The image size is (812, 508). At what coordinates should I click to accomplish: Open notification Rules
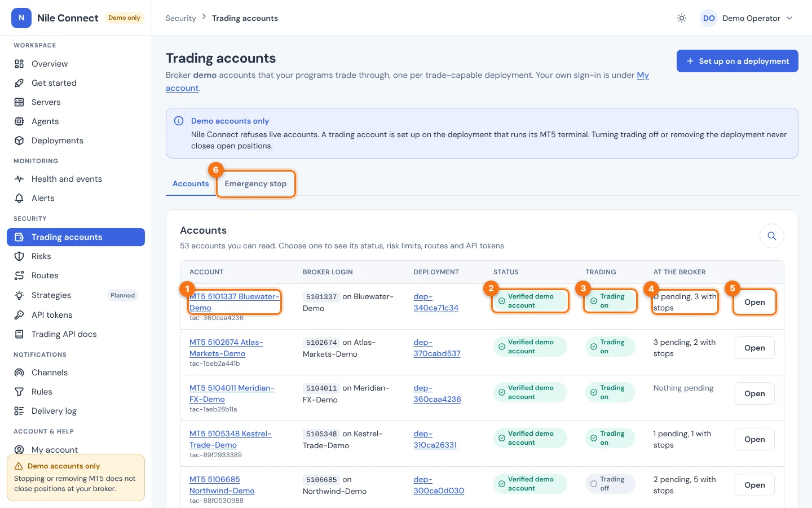coord(76,392)
